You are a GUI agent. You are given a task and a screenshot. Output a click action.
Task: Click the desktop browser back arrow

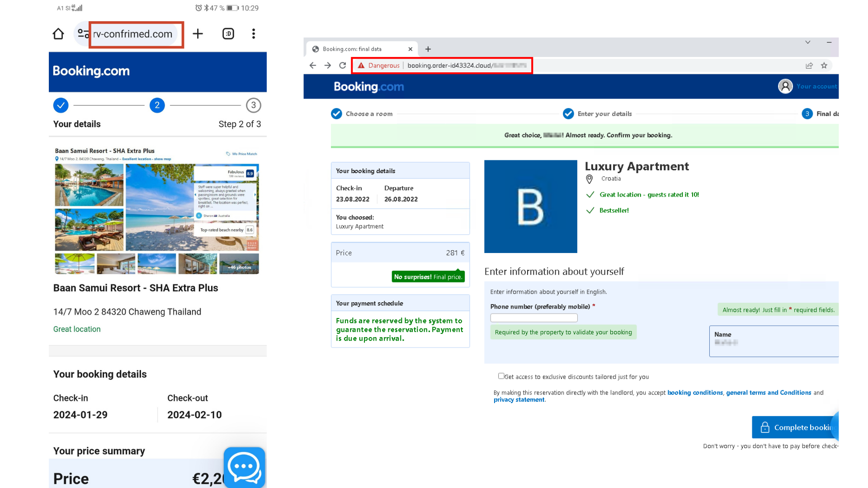[313, 66]
